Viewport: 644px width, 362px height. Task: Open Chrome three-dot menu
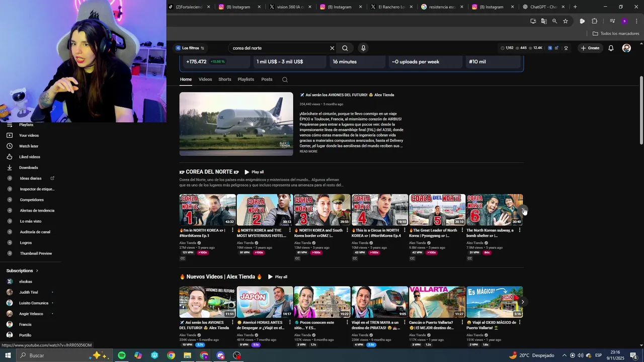pos(636,21)
